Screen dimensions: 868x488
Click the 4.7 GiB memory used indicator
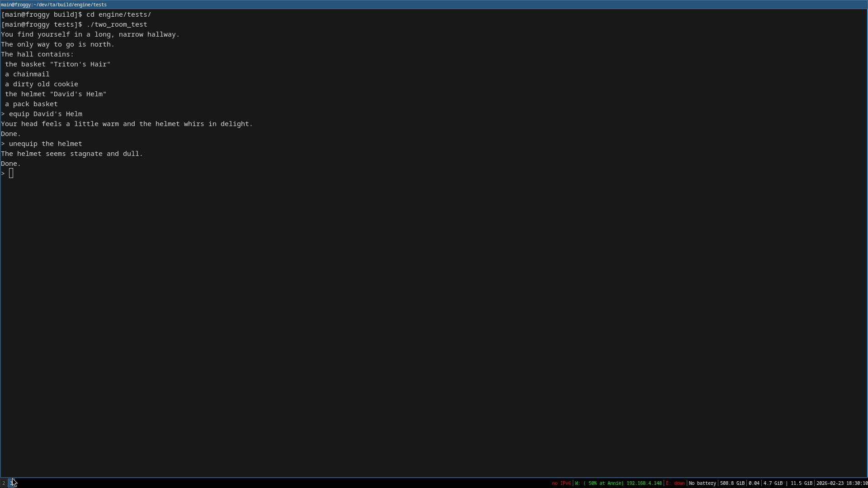coord(773,483)
